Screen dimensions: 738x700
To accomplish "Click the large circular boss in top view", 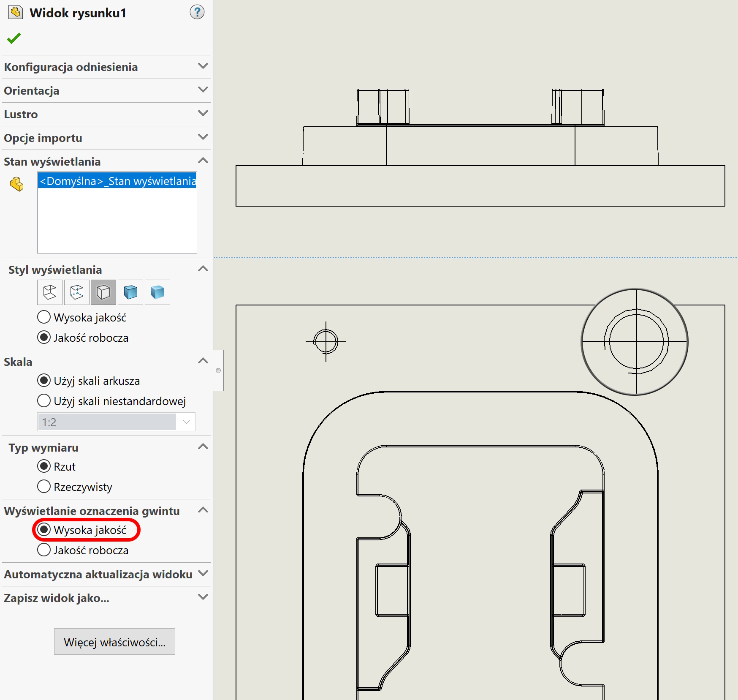I will tap(635, 342).
